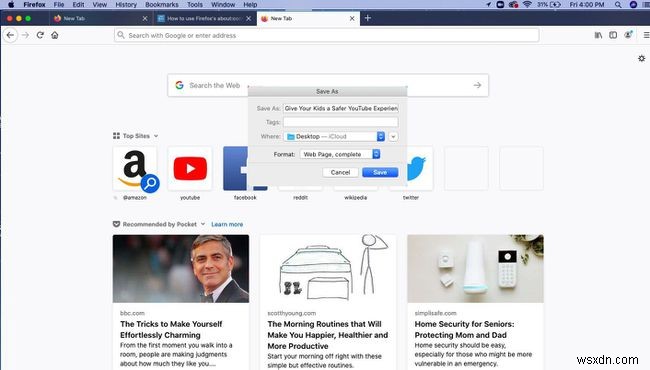Viewport: 650px width, 370px height.
Task: Click Save in the dialog
Action: click(x=380, y=172)
